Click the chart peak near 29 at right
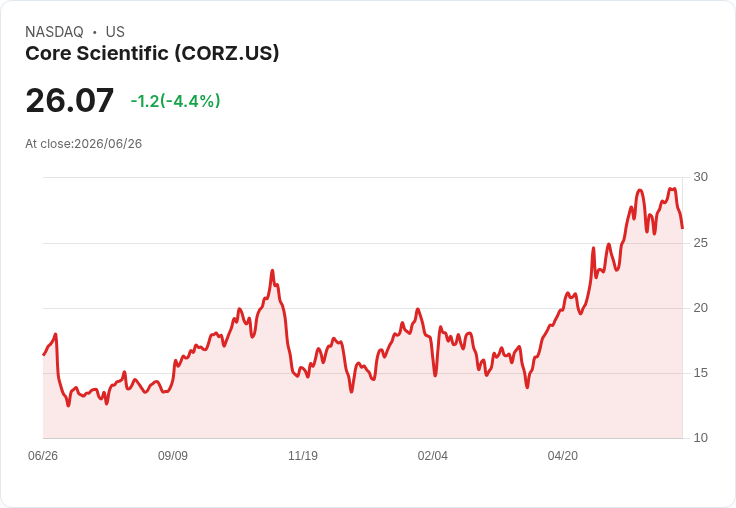736x508 pixels. 672,188
